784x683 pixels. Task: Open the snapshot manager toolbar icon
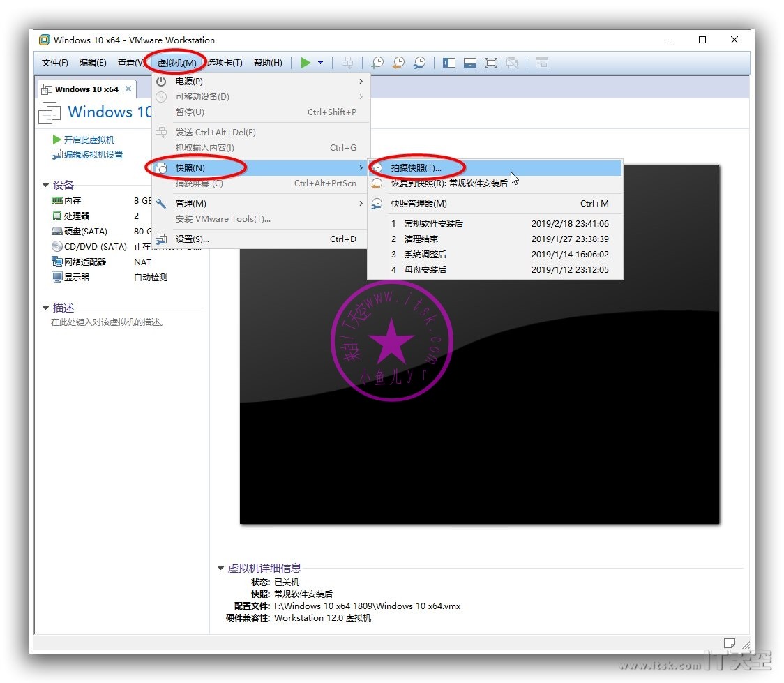tap(419, 63)
